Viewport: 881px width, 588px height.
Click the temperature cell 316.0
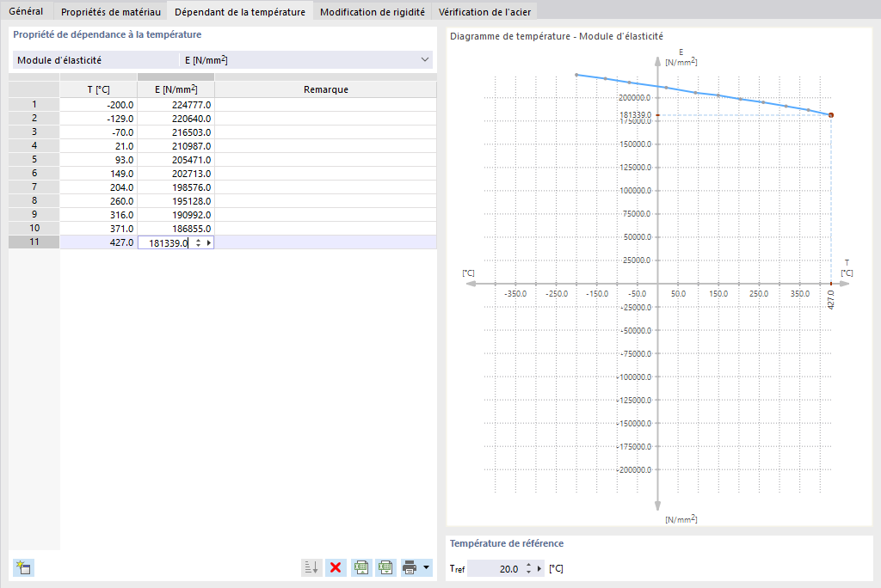coord(98,215)
